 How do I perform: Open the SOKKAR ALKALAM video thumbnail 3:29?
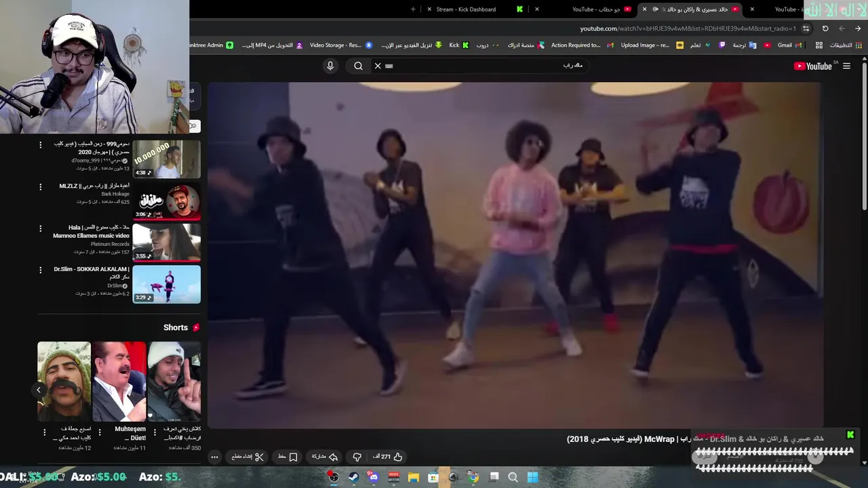166,284
